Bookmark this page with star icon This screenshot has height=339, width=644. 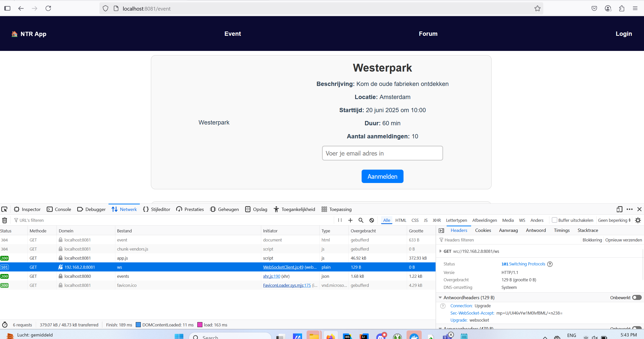pyautogui.click(x=537, y=9)
